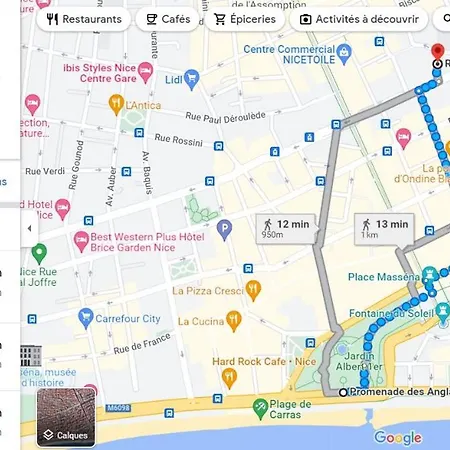Click the purple parking P marker
The width and height of the screenshot is (450, 450).
click(x=224, y=230)
